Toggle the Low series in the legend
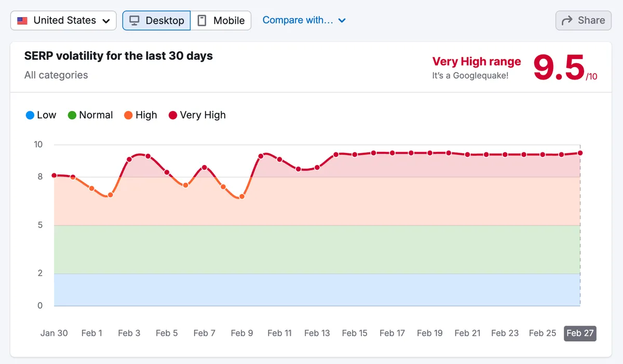 40,115
